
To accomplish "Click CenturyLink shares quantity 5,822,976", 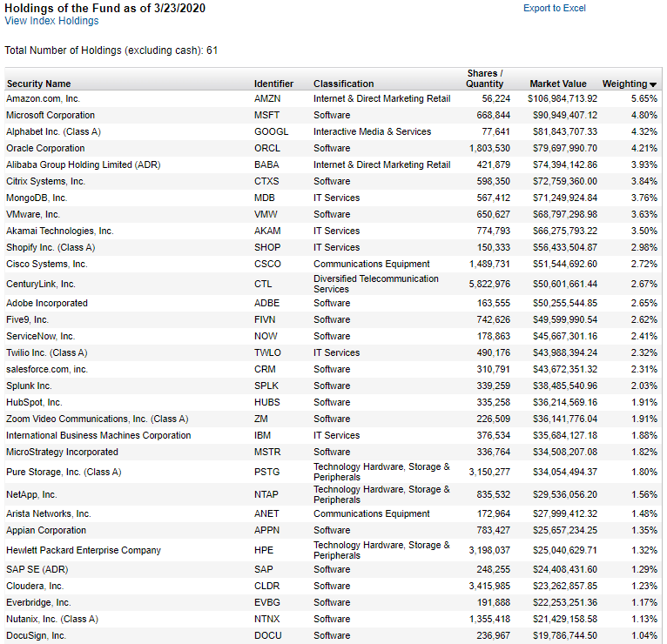I will pos(489,284).
